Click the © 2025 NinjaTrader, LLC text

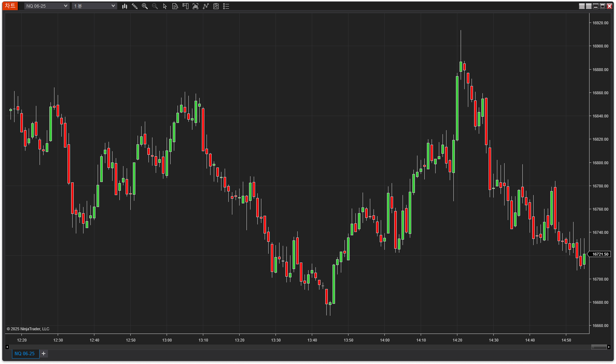[28, 329]
